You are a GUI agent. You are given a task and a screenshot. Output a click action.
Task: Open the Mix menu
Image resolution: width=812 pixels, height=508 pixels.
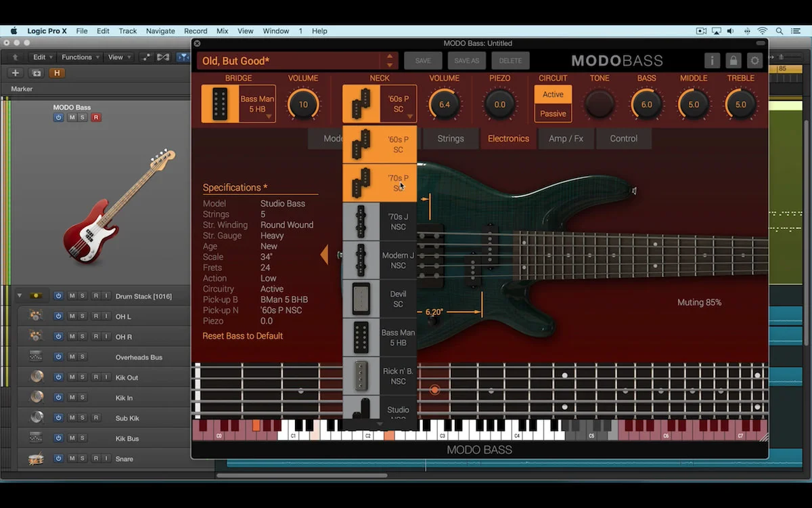[222, 31]
